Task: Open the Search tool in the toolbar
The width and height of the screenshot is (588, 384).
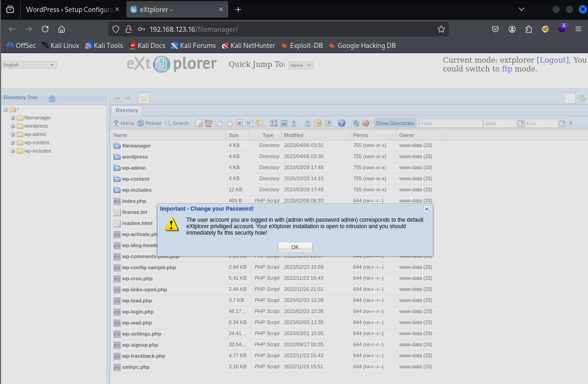Action: (177, 123)
